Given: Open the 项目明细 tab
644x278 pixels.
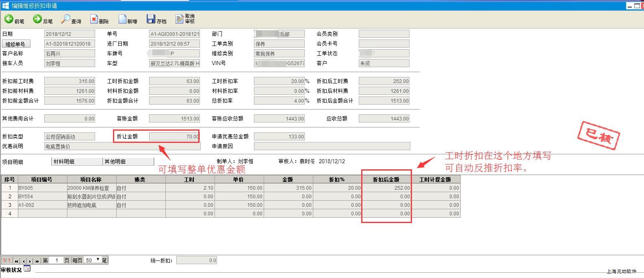Looking at the screenshot, I should (x=13, y=162).
